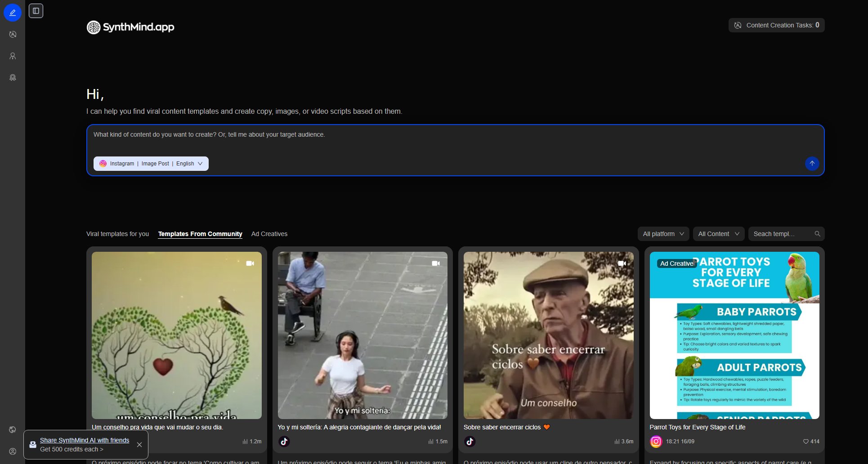Open the Sobre saber encerrar ciclos thumbnail
This screenshot has width=868, height=464.
point(548,335)
